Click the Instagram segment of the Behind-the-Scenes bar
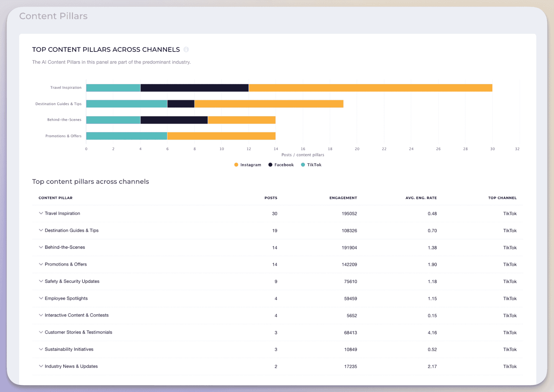This screenshot has width=554, height=392. tap(242, 120)
